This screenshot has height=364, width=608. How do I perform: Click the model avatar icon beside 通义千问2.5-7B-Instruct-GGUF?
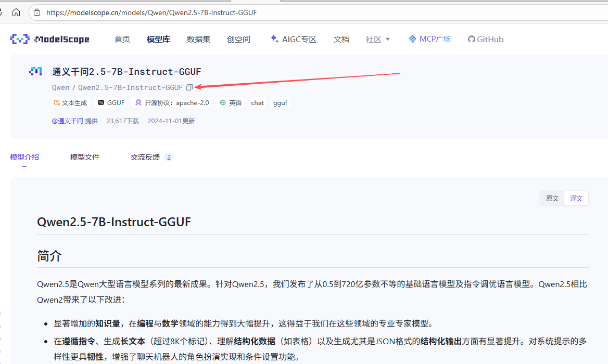(36, 71)
